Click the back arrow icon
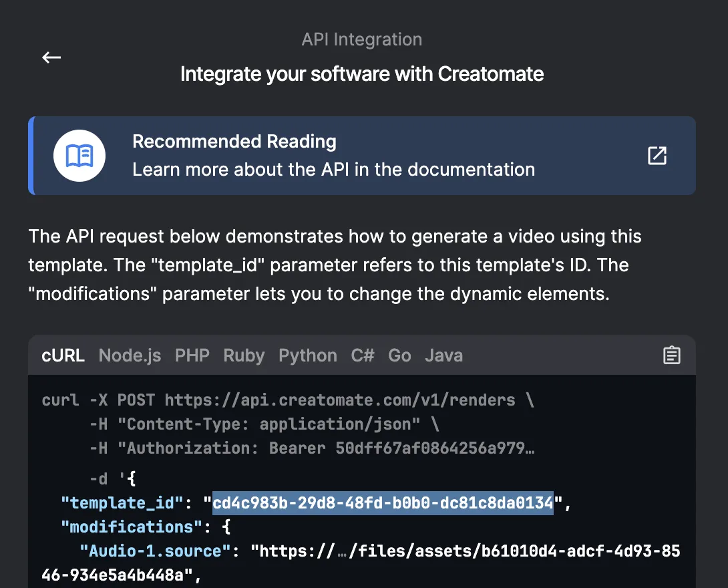728x588 pixels. 51,57
